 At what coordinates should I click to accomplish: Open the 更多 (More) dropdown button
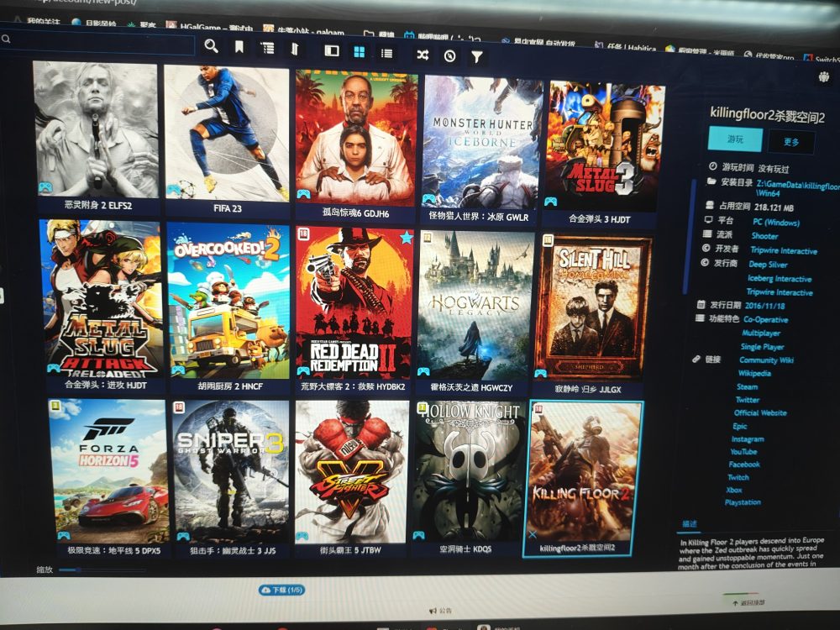tap(791, 142)
